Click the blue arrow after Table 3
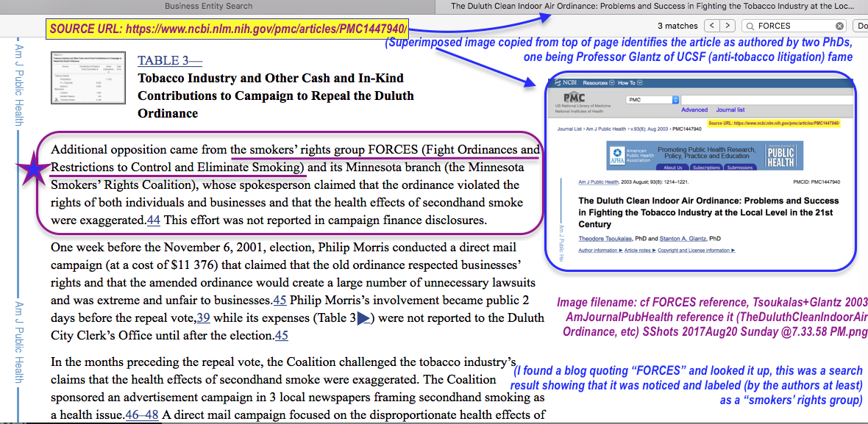Viewport: 868px width, 424px height. [362, 318]
